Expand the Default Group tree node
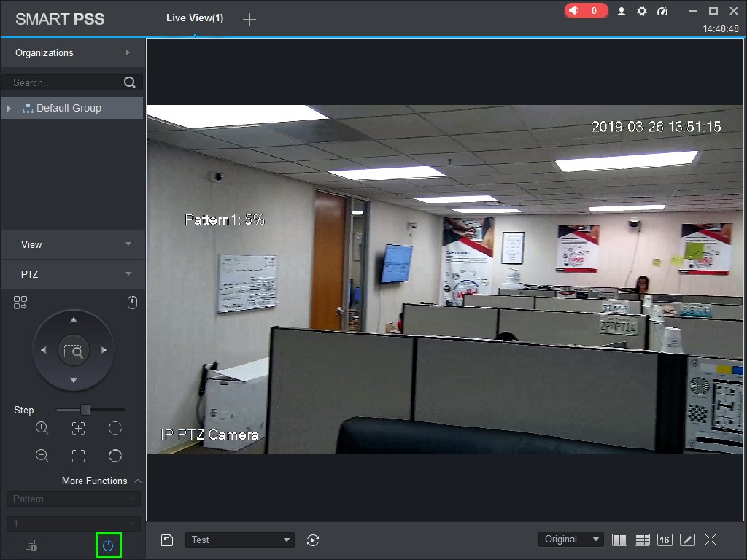Screen dimensions: 747x560 click(9, 109)
